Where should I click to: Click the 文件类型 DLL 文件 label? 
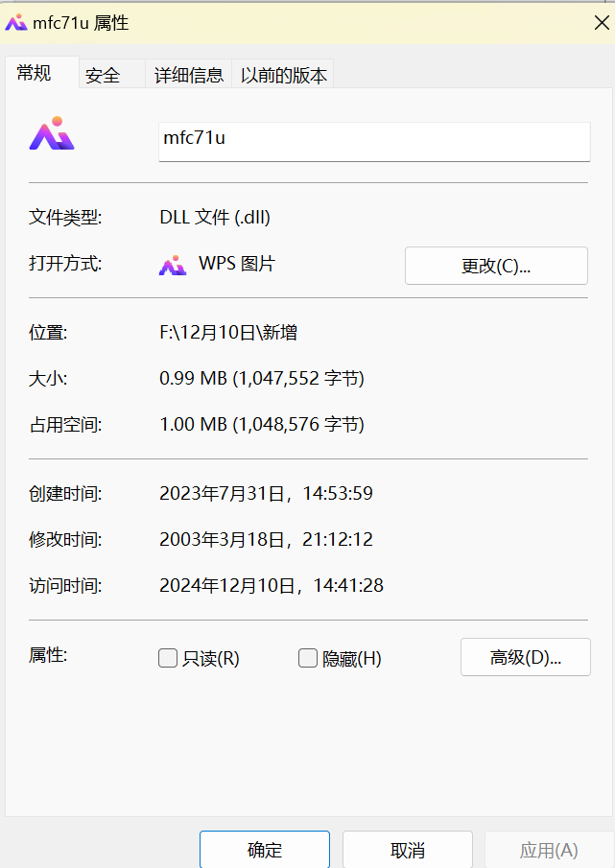pos(213,218)
